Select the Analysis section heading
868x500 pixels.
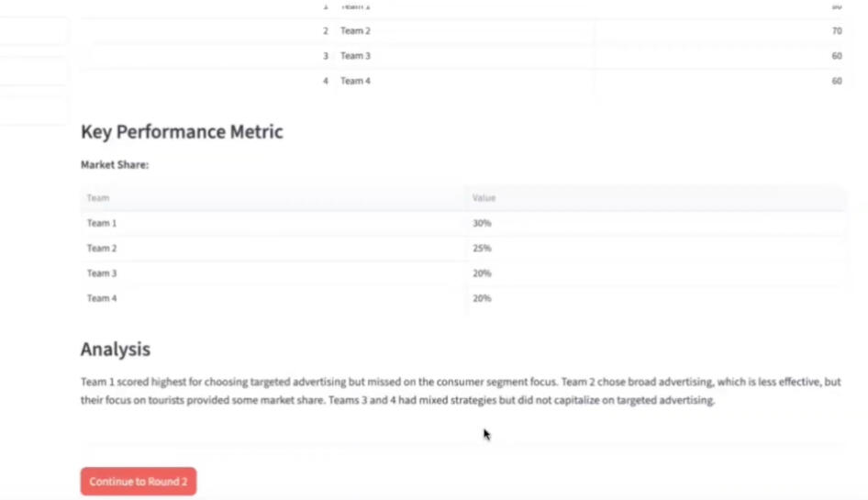pos(116,350)
